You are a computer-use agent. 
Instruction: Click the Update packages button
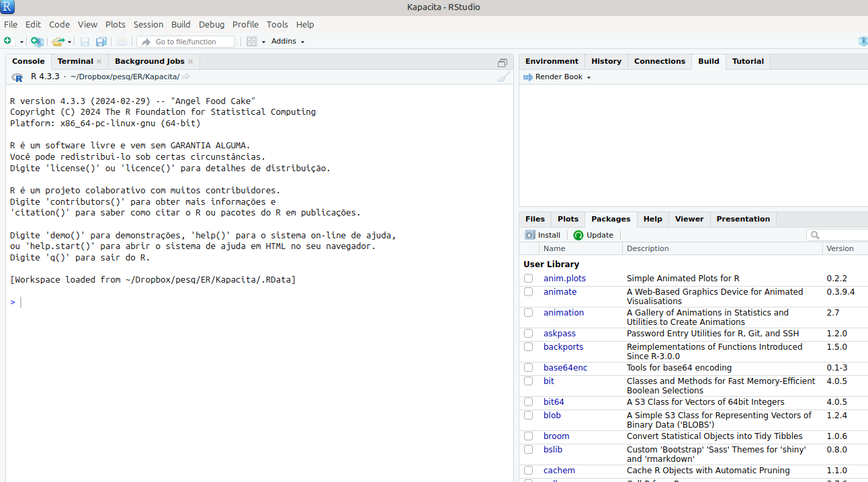tap(593, 235)
